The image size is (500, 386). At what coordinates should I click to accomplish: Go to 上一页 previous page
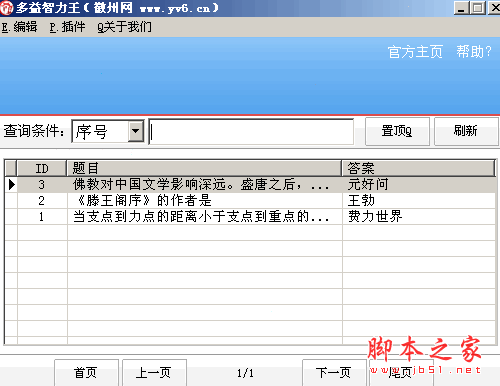point(154,373)
